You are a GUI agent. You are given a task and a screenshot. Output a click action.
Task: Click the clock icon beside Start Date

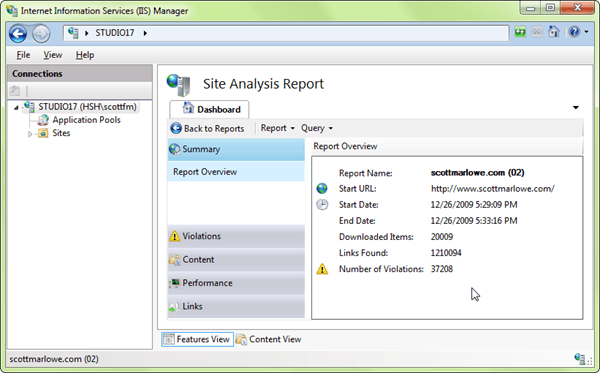click(x=322, y=205)
